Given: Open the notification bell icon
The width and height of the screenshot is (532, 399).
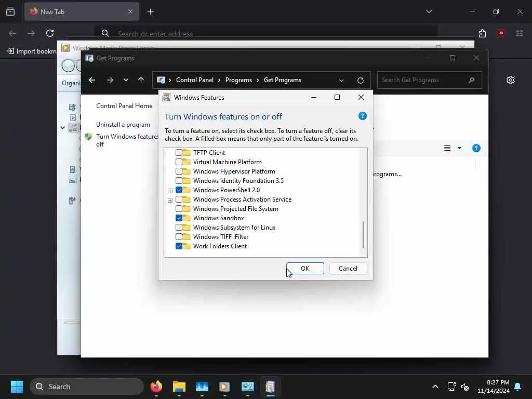Looking at the screenshot, I should [518, 387].
